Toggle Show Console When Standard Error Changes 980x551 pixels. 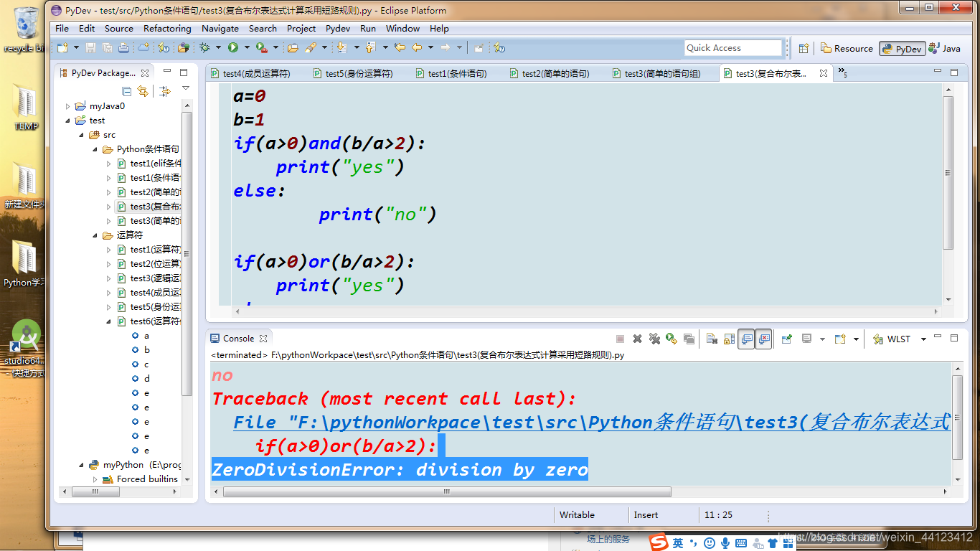coord(764,339)
